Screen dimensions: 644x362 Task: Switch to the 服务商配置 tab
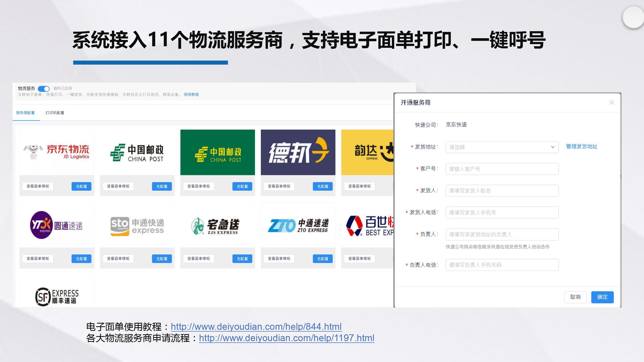click(x=25, y=113)
